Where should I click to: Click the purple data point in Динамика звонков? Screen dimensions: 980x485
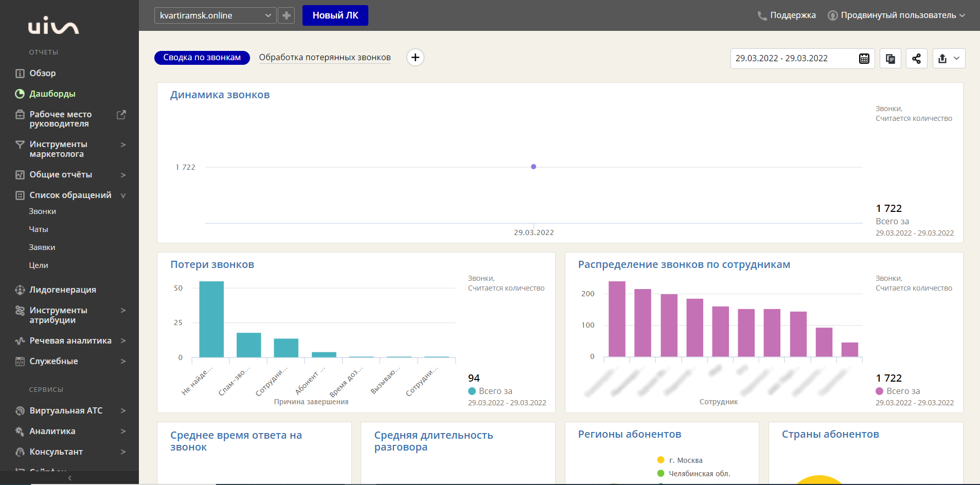[x=533, y=167]
